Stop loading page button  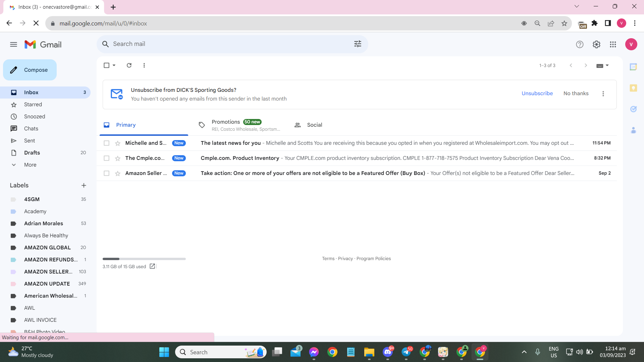[x=36, y=23]
